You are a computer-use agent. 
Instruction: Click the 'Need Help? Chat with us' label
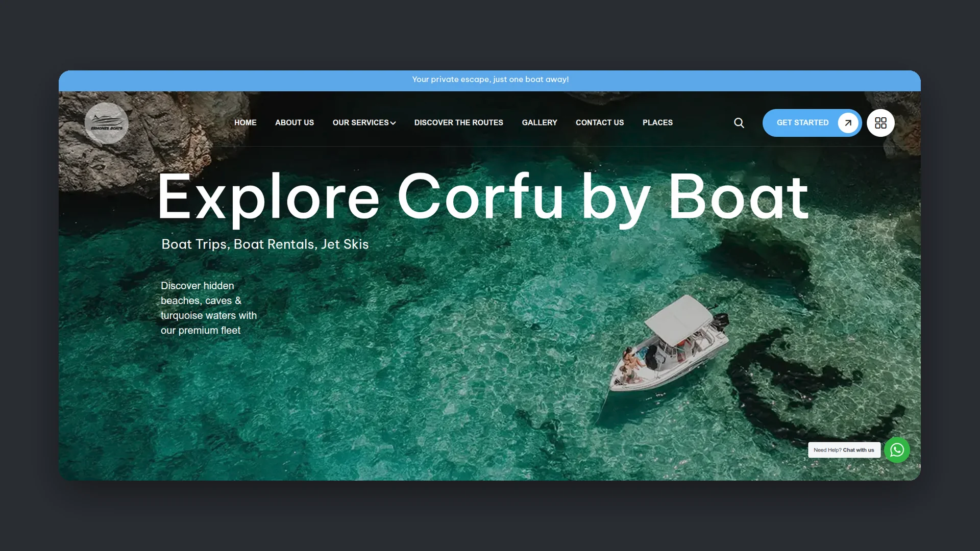(x=844, y=450)
